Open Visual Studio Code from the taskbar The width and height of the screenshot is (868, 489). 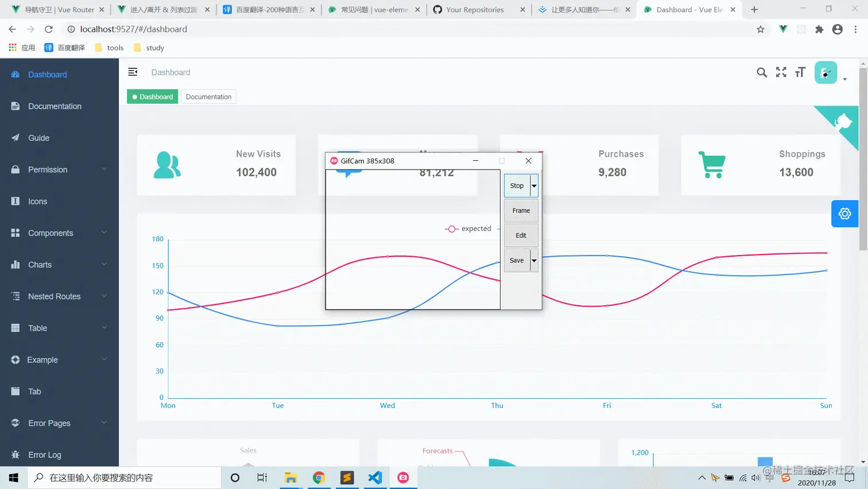[375, 478]
